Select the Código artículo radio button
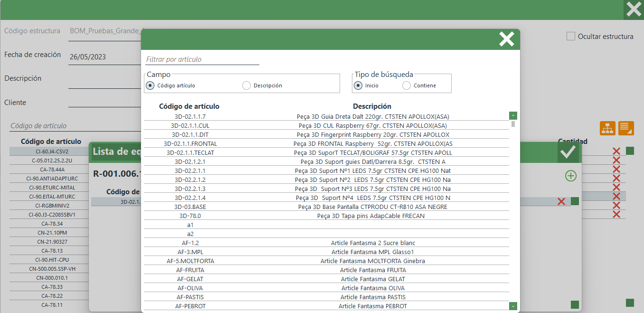Image resolution: width=644 pixels, height=313 pixels. 151,85
